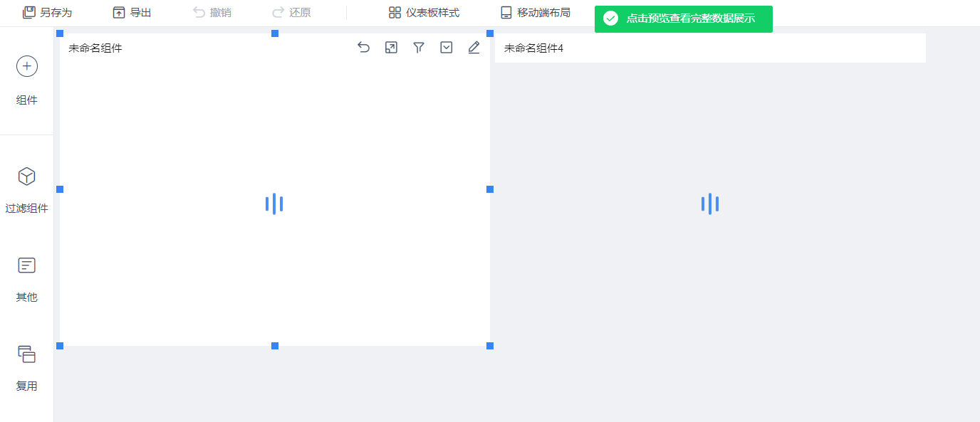Image resolution: width=980 pixels, height=422 pixels.
Task: Click the 未命名组件4 title
Action: [x=533, y=48]
